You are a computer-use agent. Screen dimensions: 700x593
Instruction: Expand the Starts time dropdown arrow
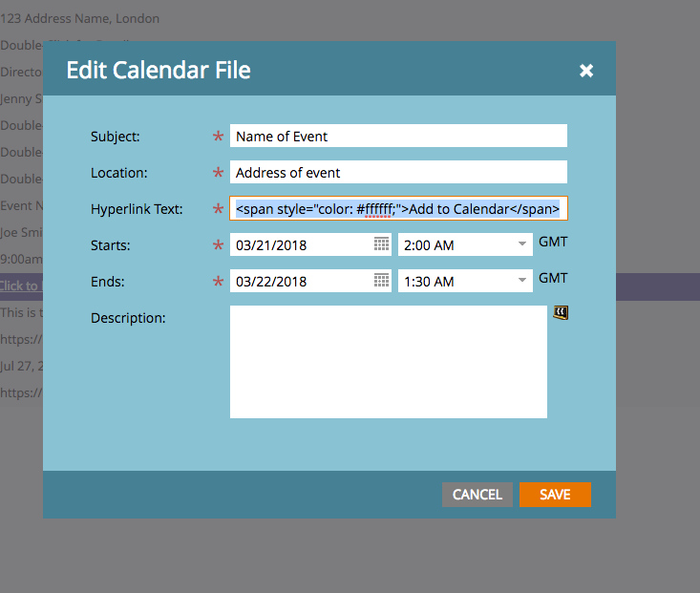522,244
